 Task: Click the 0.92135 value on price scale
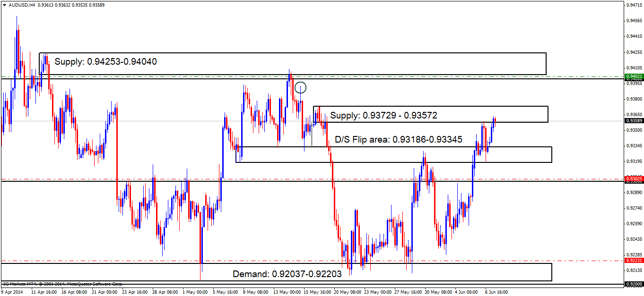(634, 271)
